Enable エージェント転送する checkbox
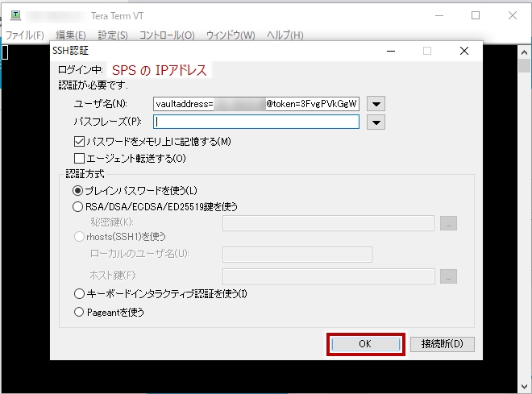The height and width of the screenshot is (394, 532). tap(79, 159)
